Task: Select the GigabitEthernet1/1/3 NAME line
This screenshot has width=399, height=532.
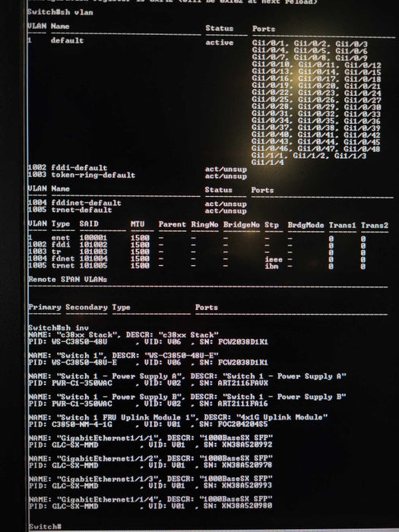Action: [150, 479]
